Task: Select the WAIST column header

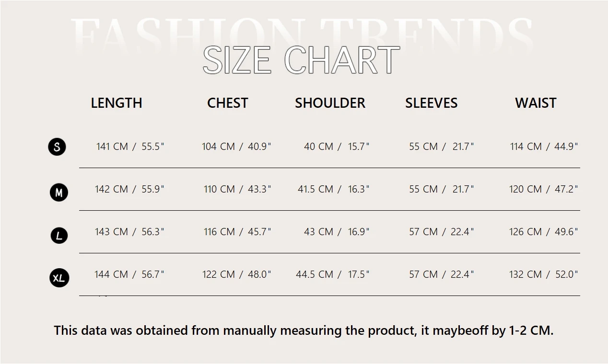Action: (536, 103)
